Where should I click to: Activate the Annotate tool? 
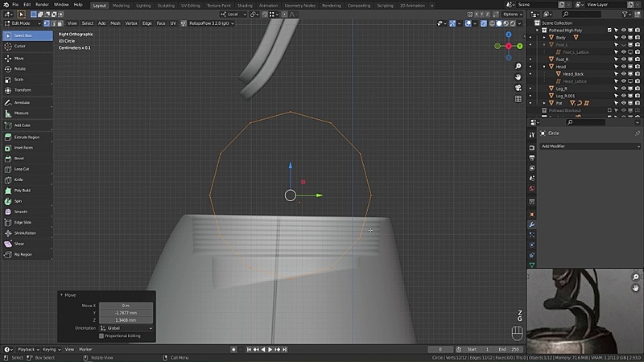point(27,103)
